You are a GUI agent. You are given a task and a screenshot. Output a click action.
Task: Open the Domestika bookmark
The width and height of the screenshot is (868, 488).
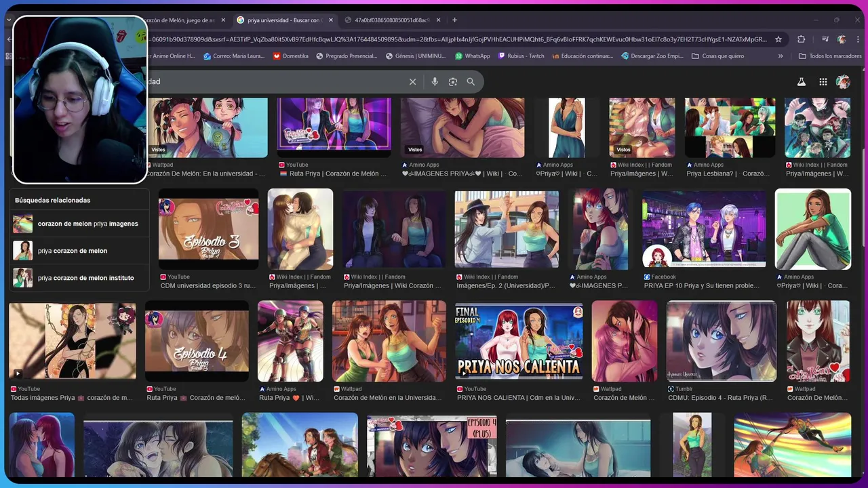tap(290, 56)
